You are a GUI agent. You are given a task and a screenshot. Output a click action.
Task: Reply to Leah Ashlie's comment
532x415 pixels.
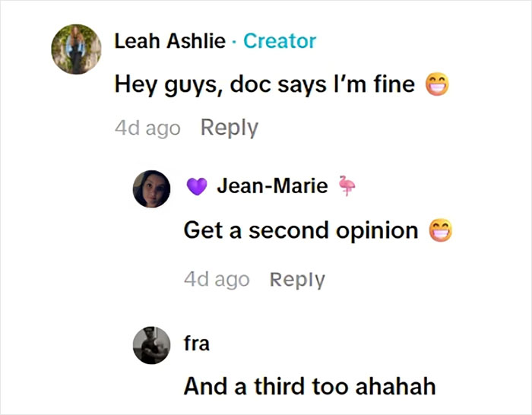coord(230,128)
